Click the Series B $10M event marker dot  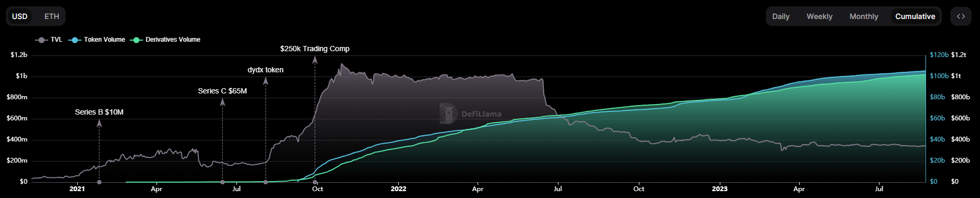pos(99,182)
